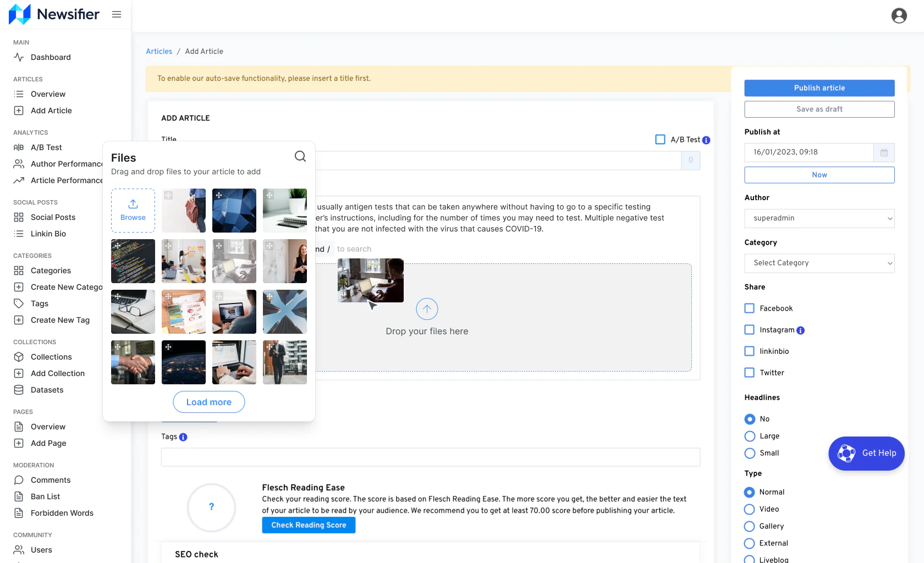Click the Publish article button
This screenshot has width=924, height=563.
tap(819, 88)
